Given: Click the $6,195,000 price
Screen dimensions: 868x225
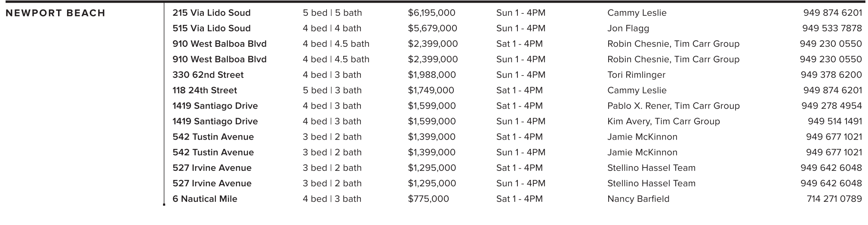Looking at the screenshot, I should click(x=431, y=13).
